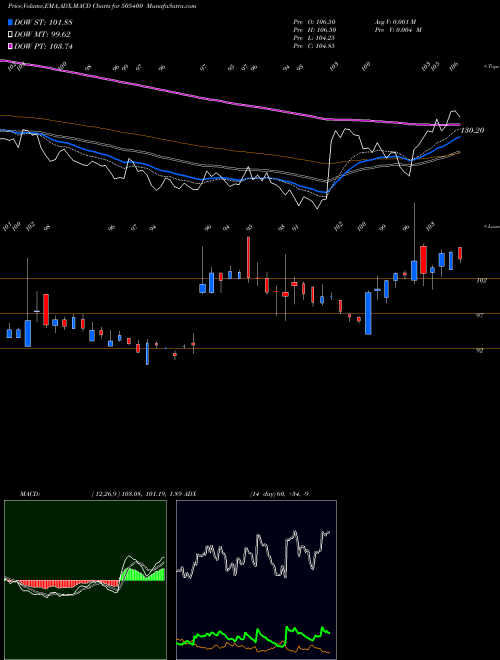Click the green MACD histogram bars

(x=143, y=575)
